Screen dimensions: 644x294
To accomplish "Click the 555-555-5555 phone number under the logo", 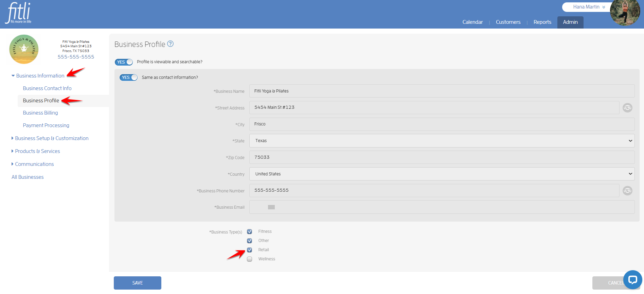I will pos(76,57).
